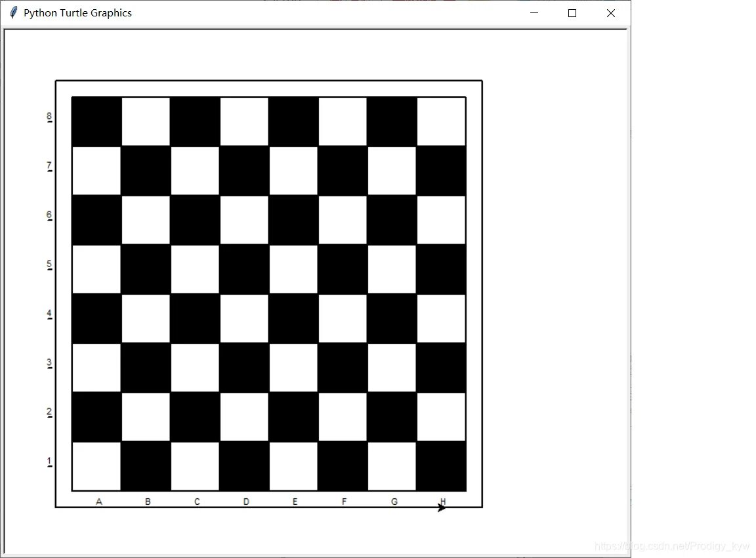756x558 pixels.
Task: Minimize the Python Turtle Graphics window
Action: coord(534,13)
